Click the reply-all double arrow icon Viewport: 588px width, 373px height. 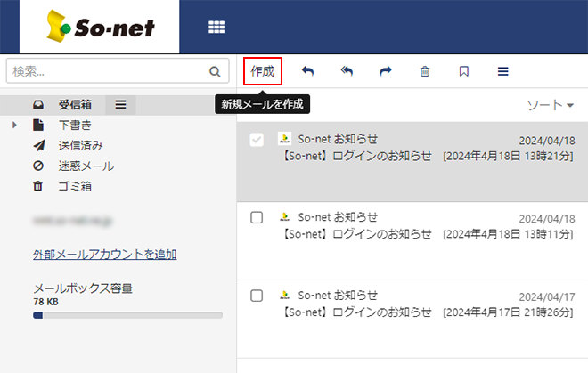[347, 71]
